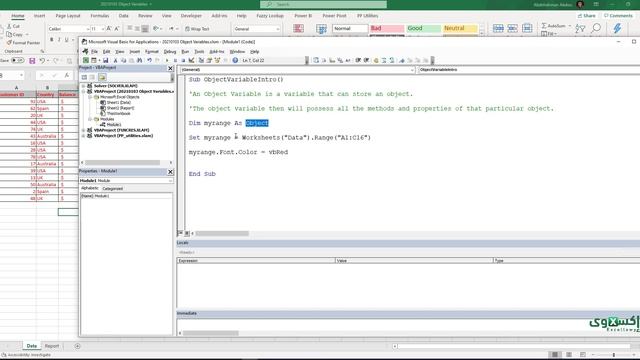Open the Properties Window icon in VBA toolbar
Image resolution: width=640 pixels, height=360 pixels.
pyautogui.click(x=209, y=60)
